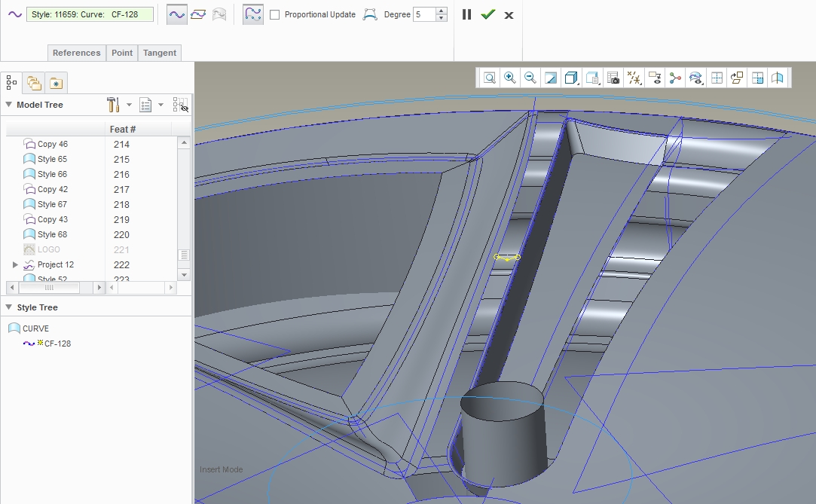Click the yellow curve in the viewport
Image resolution: width=816 pixels, height=504 pixels.
507,258
